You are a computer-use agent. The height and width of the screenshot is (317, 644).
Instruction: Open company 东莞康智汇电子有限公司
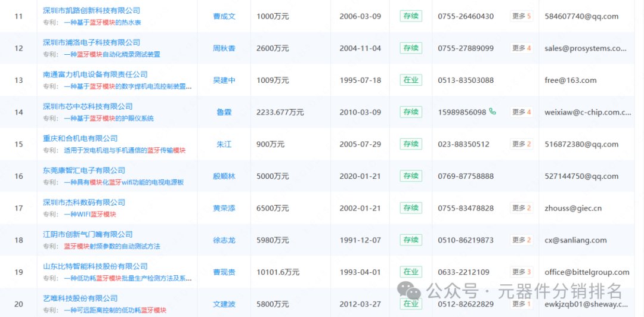(x=84, y=170)
